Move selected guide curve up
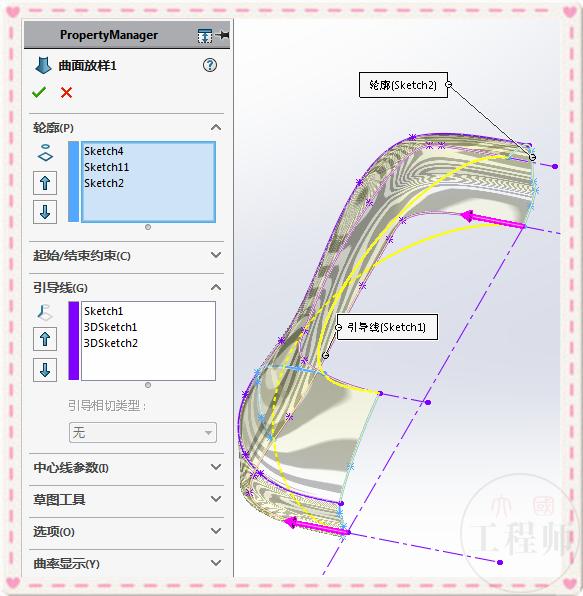Viewport: 583px width, 596px height. tap(45, 339)
